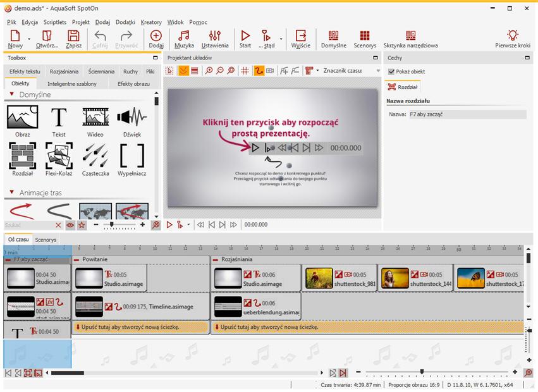This screenshot has width=538, height=392.
Task: Click the selection frame tool in Projektant układów
Action: [x=169, y=71]
